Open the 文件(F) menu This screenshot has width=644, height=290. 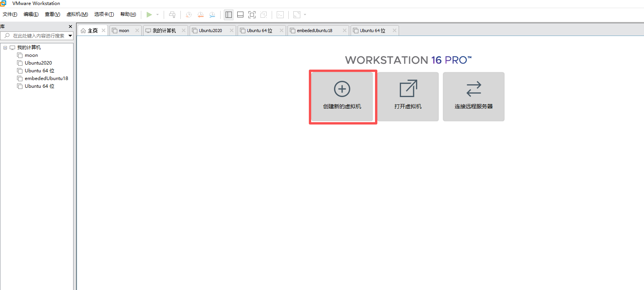click(10, 14)
